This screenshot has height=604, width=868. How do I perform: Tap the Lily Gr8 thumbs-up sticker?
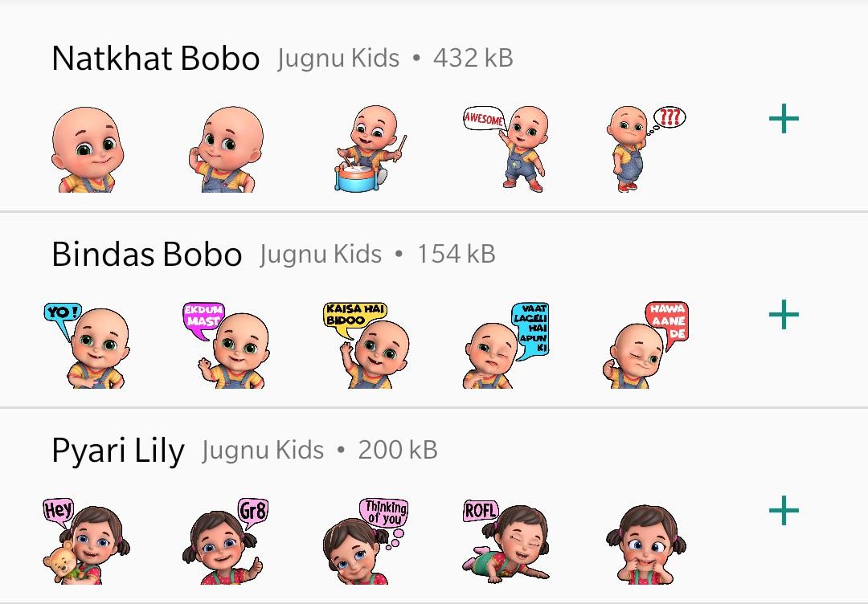tap(226, 541)
